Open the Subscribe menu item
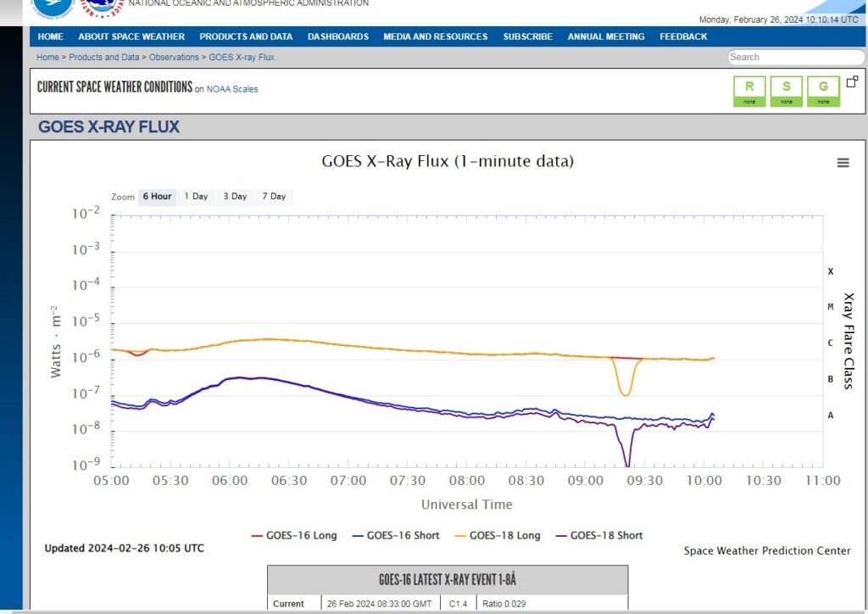The image size is (868, 614). click(x=527, y=36)
